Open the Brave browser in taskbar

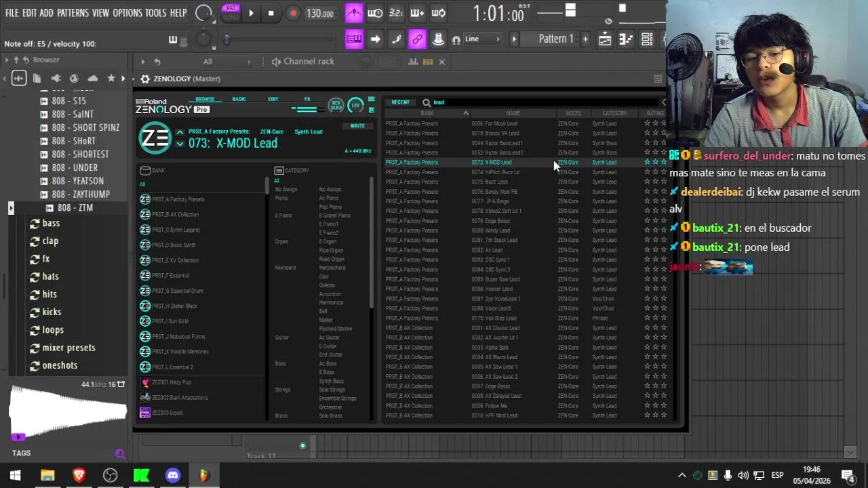[79, 476]
